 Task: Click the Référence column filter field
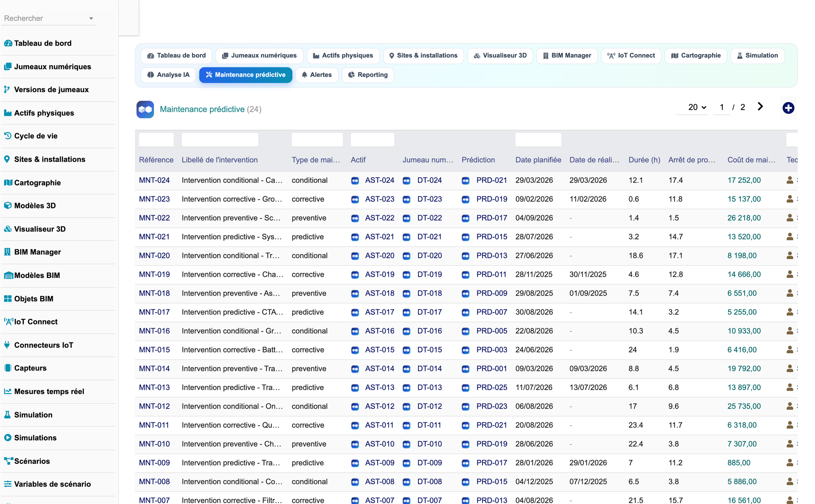click(x=156, y=140)
